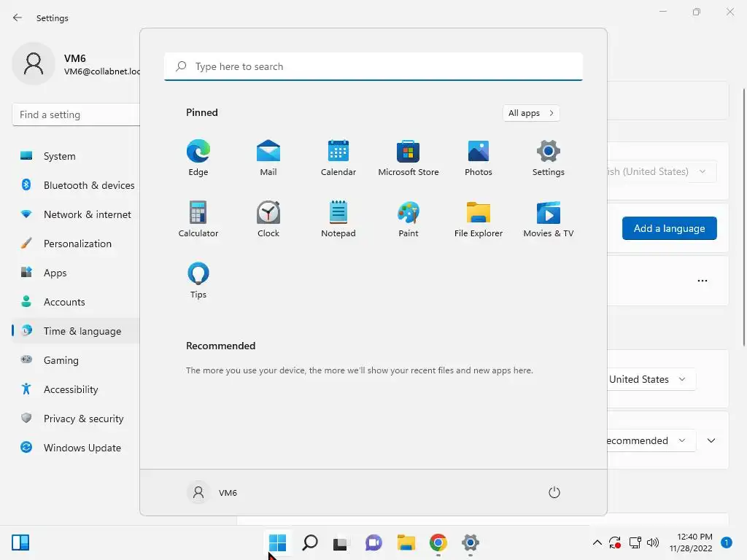
Task: Open VM6 user account menu in Start
Action: [x=212, y=492]
